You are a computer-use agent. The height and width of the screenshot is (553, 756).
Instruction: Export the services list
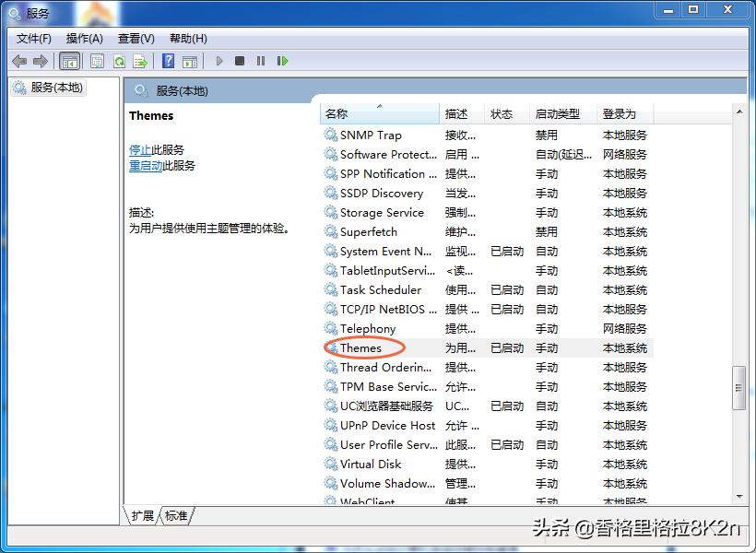coord(140,61)
